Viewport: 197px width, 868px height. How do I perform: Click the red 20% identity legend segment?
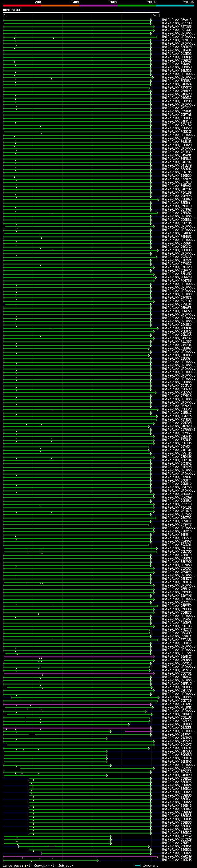(x=22, y=6)
